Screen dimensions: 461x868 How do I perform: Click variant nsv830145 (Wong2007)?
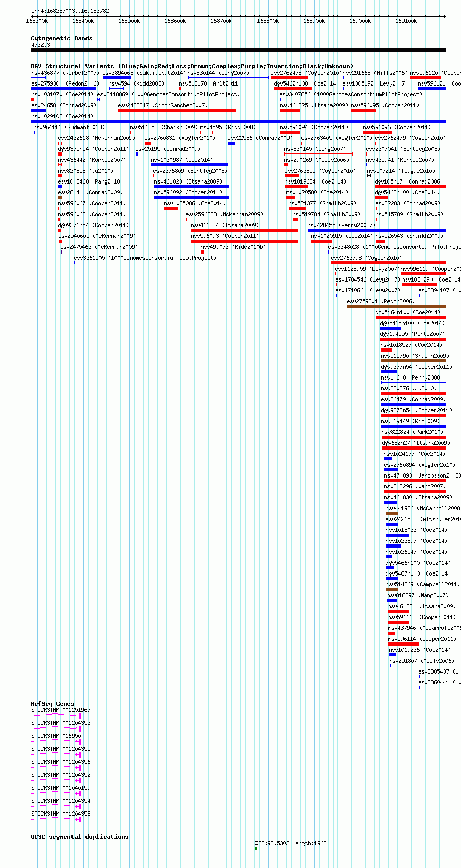pos(315,149)
